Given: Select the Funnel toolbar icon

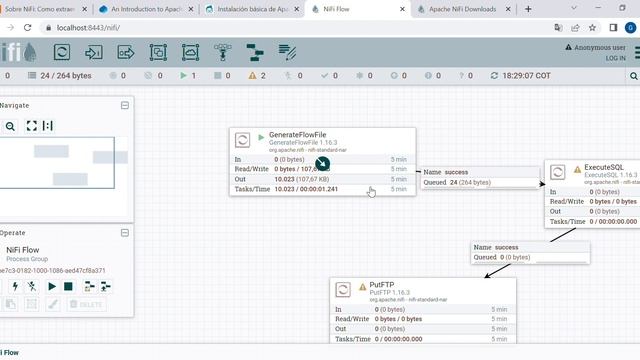Looking at the screenshot, I should (222, 52).
